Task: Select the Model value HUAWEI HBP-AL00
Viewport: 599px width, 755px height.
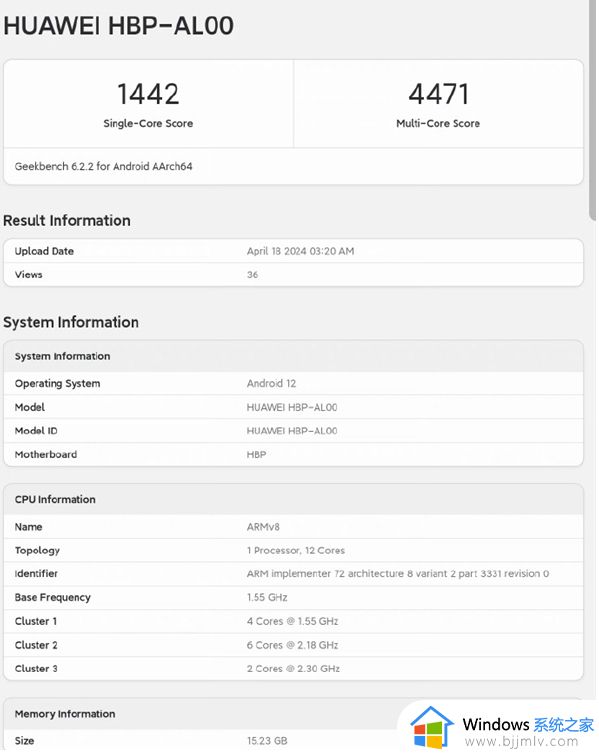Action: [x=292, y=407]
